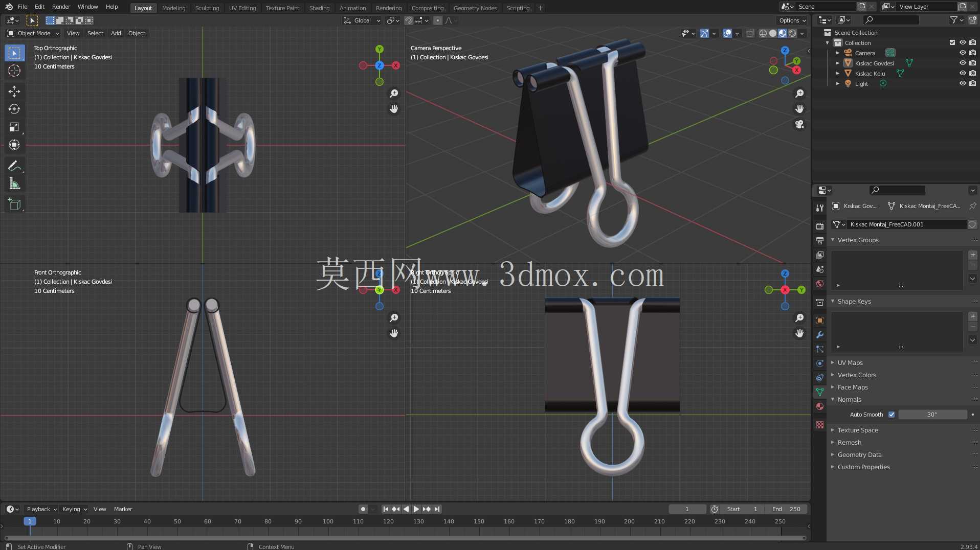980x550 pixels.
Task: Disable Auto Smooth checkbox
Action: 892,415
